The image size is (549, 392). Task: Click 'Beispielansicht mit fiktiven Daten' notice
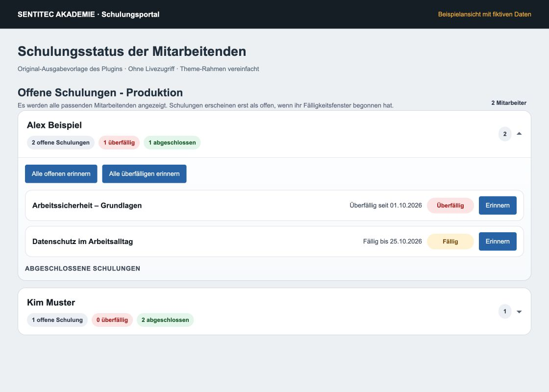tap(485, 14)
